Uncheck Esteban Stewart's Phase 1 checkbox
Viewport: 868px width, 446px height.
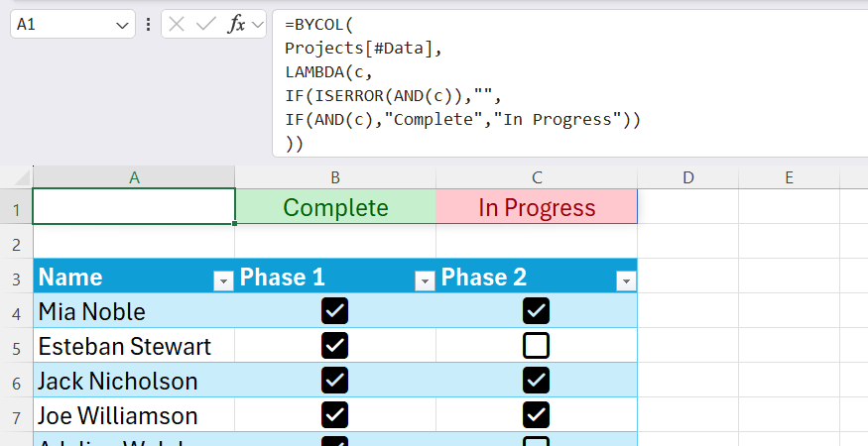335,345
